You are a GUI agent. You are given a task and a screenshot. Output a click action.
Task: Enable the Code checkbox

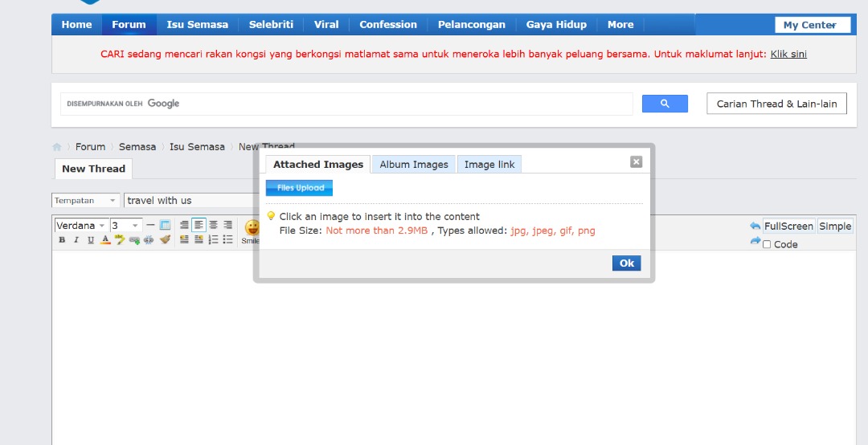pos(767,244)
